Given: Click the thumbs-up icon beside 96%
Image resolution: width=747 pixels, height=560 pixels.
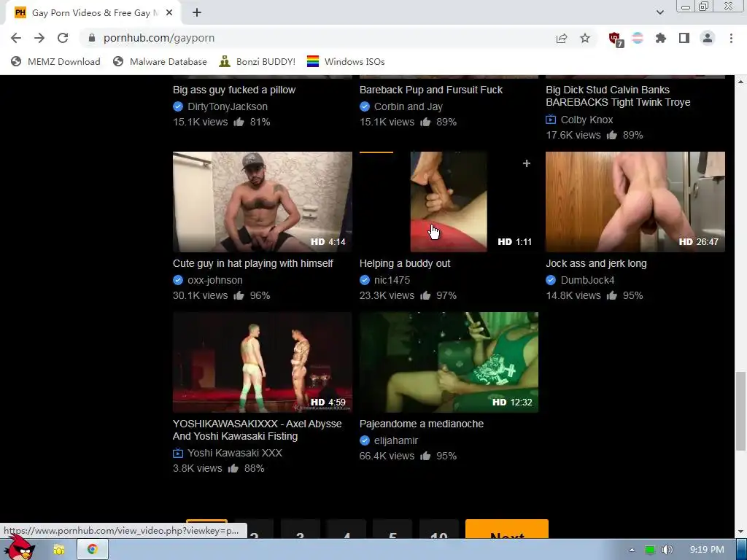Looking at the screenshot, I should (x=239, y=296).
